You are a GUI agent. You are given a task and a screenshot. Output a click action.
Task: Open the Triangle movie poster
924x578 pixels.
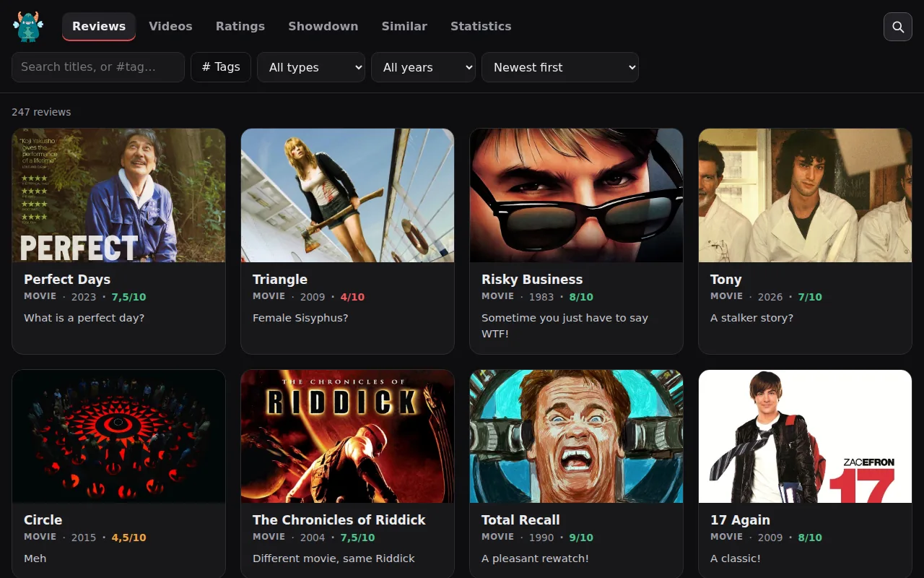(347, 195)
